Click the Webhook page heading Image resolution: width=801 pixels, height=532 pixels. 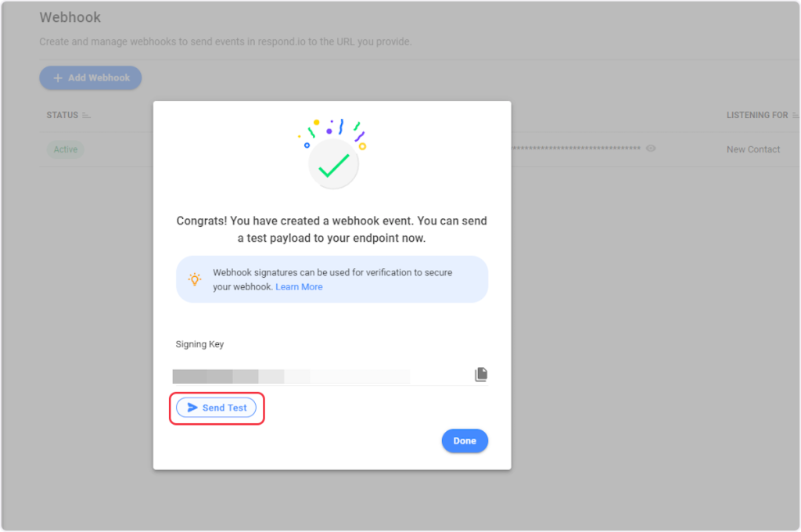point(70,17)
